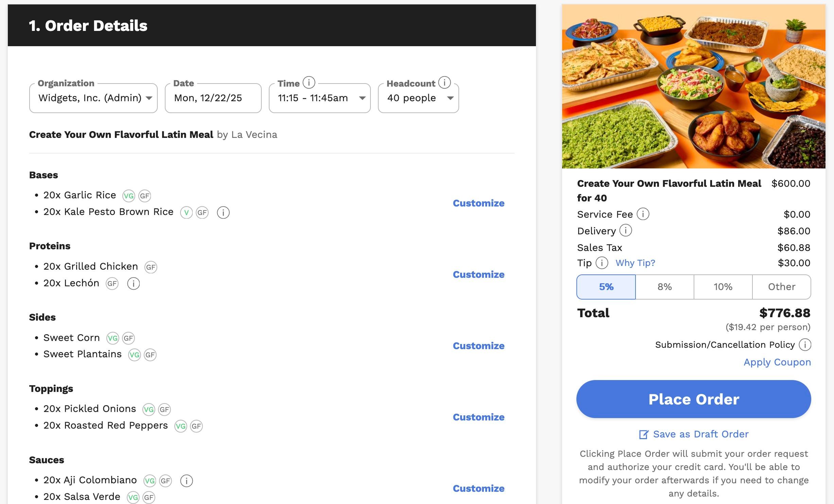Choose the Other tip amount option
Screen dimensions: 834x504
click(781, 287)
